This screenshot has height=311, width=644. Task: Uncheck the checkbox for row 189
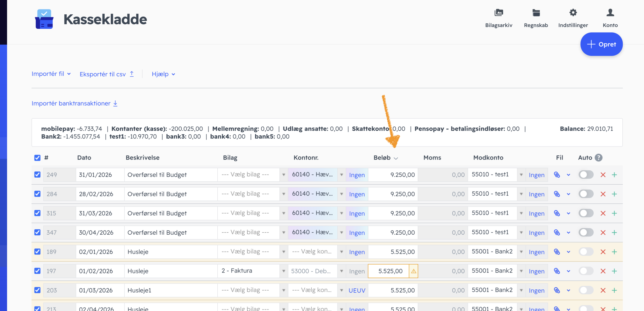37,251
